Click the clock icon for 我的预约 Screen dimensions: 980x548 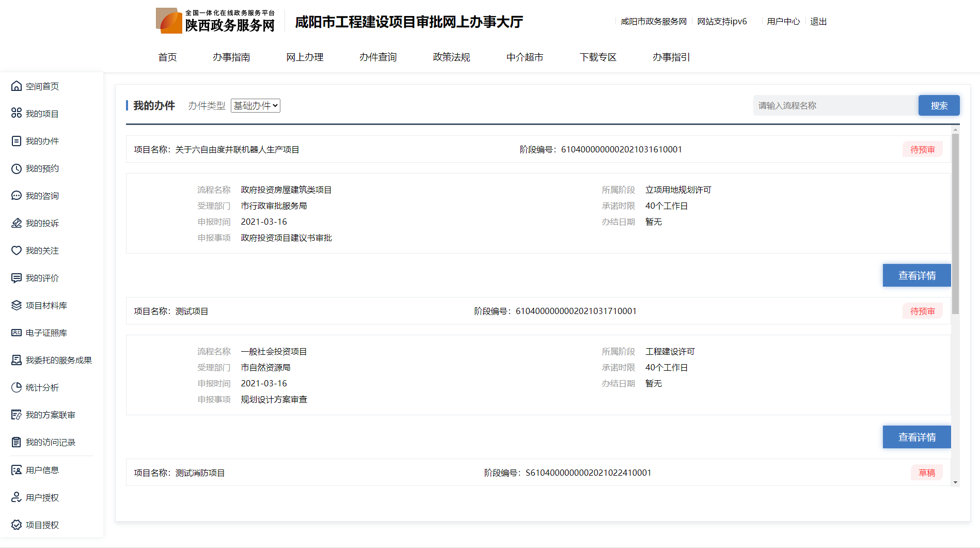[17, 168]
